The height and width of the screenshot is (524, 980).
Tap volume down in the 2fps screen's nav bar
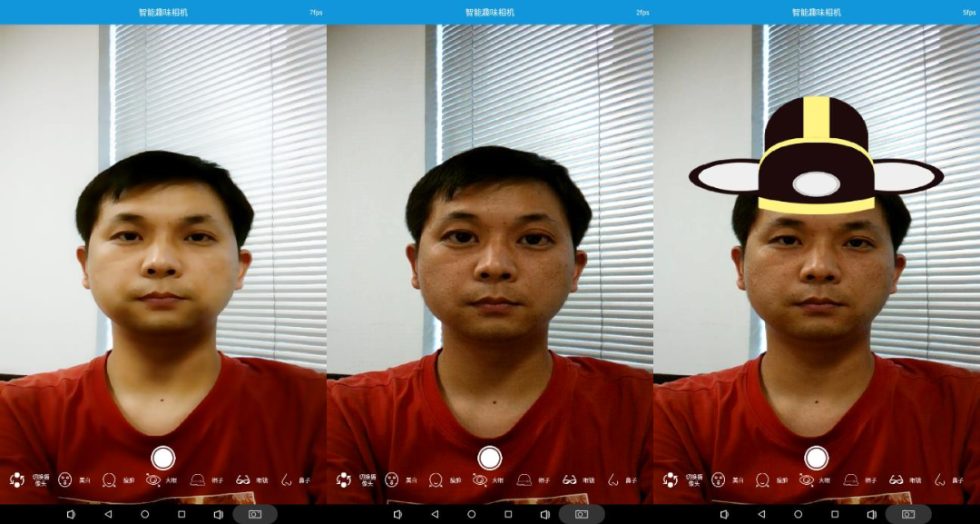[x=397, y=514]
